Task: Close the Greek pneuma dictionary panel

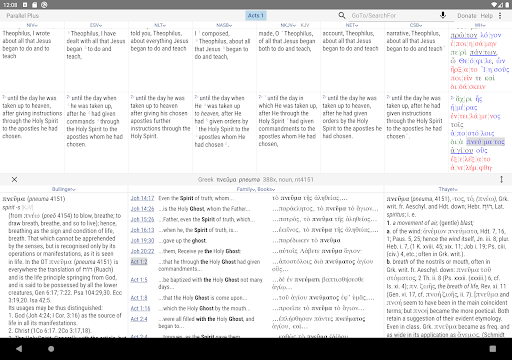Action: point(14,179)
